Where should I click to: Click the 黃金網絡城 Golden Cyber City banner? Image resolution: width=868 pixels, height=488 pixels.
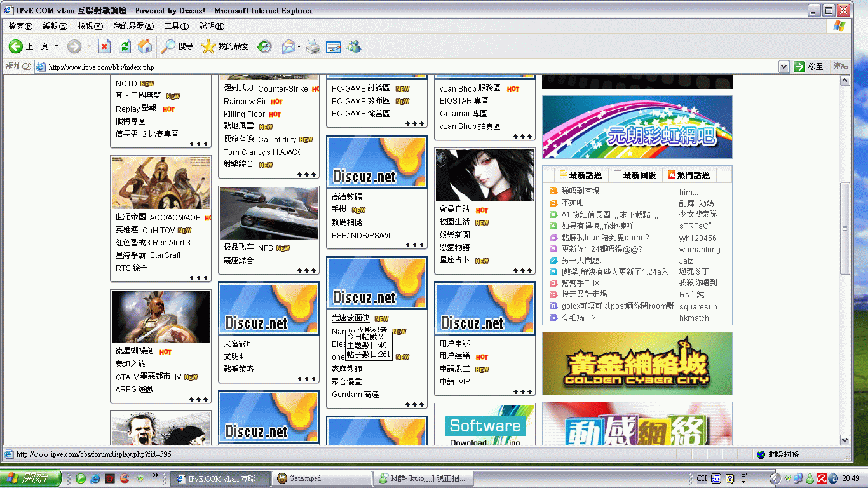coord(637,363)
